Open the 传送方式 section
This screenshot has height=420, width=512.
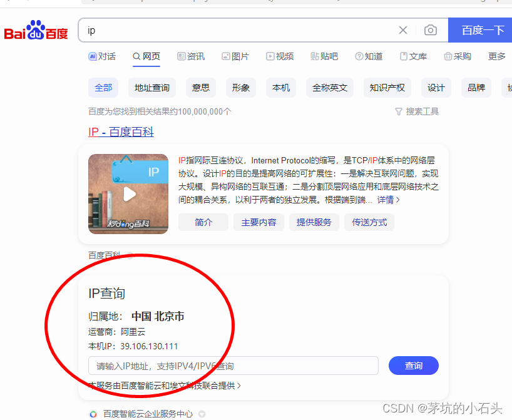point(369,222)
